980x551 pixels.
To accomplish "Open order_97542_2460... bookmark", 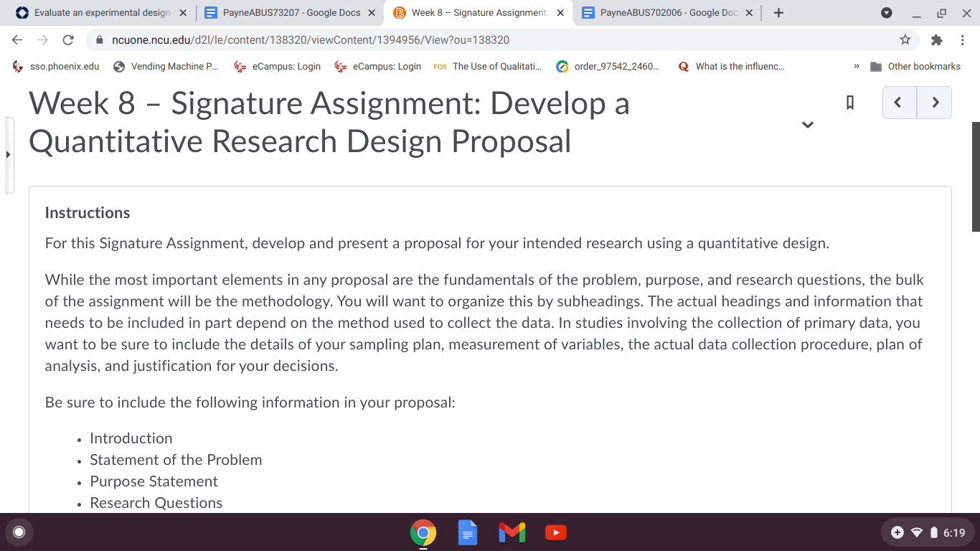I will coord(609,66).
